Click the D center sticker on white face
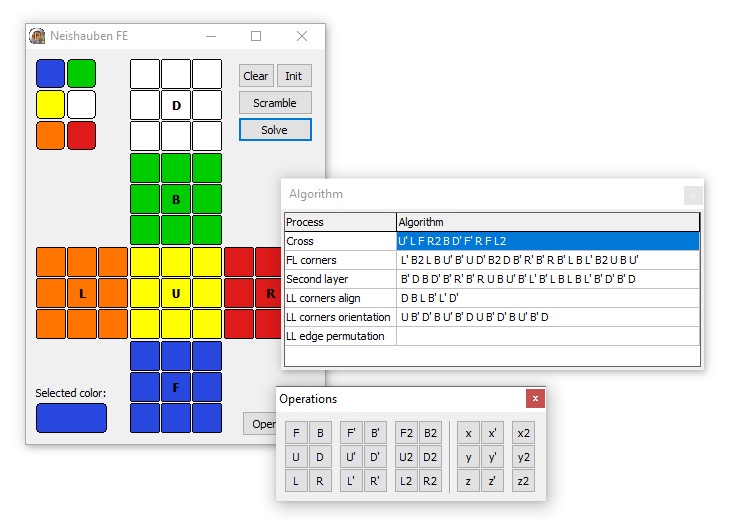 pos(176,105)
